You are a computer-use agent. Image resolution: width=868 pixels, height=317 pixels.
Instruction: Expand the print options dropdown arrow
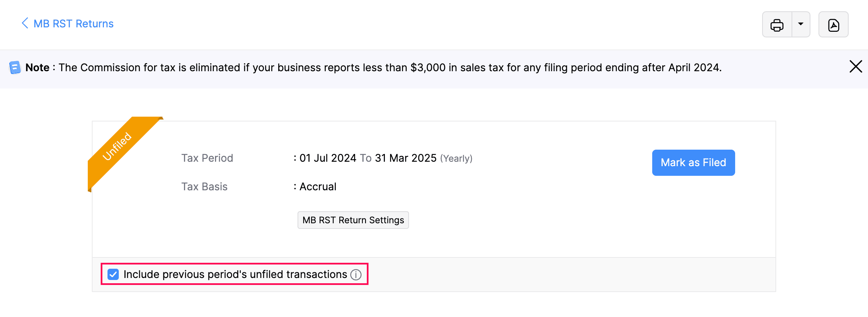pos(801,24)
